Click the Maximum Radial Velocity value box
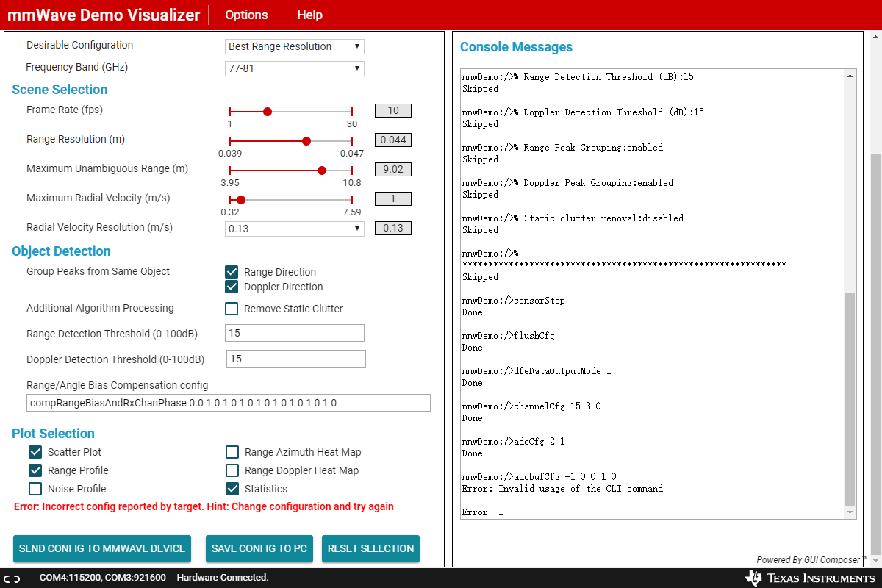 coord(393,199)
